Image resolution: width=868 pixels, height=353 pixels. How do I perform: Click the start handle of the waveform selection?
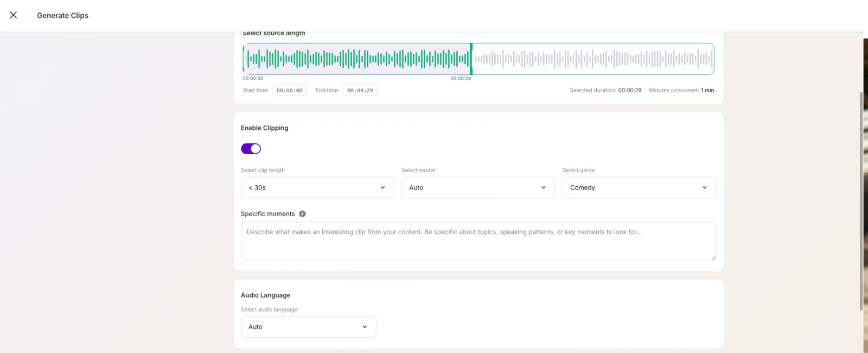[244, 59]
